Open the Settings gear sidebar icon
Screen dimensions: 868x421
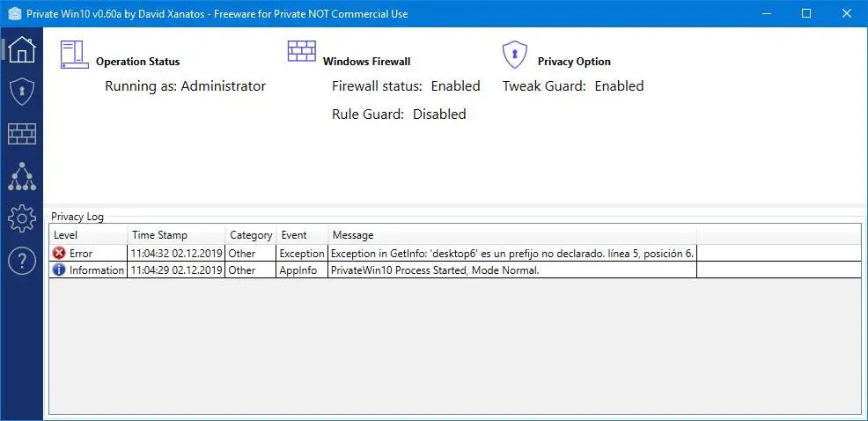tap(22, 218)
